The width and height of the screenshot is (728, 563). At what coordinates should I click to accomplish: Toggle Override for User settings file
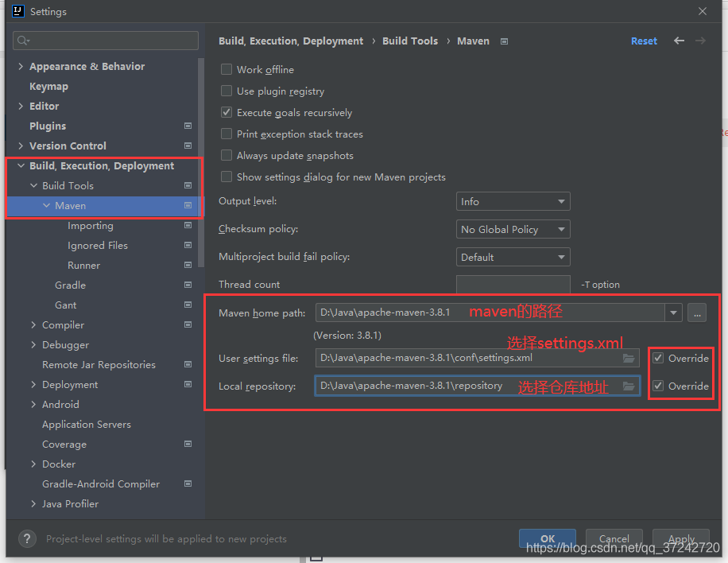(x=658, y=358)
